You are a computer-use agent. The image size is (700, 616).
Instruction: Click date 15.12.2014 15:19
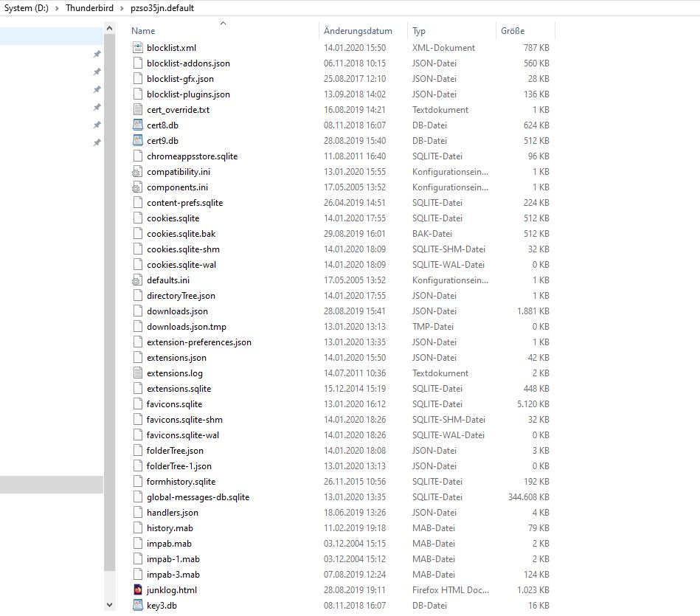[x=355, y=389]
